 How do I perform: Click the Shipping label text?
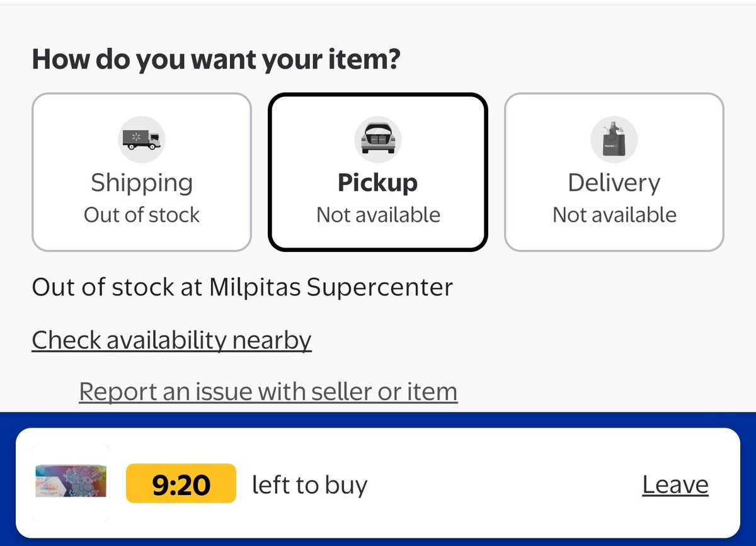(x=142, y=183)
